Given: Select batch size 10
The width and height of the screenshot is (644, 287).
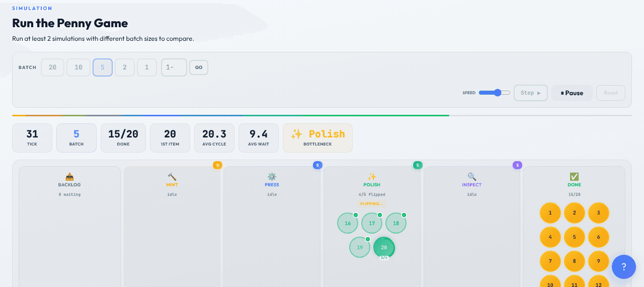Looking at the screenshot, I should (78, 67).
